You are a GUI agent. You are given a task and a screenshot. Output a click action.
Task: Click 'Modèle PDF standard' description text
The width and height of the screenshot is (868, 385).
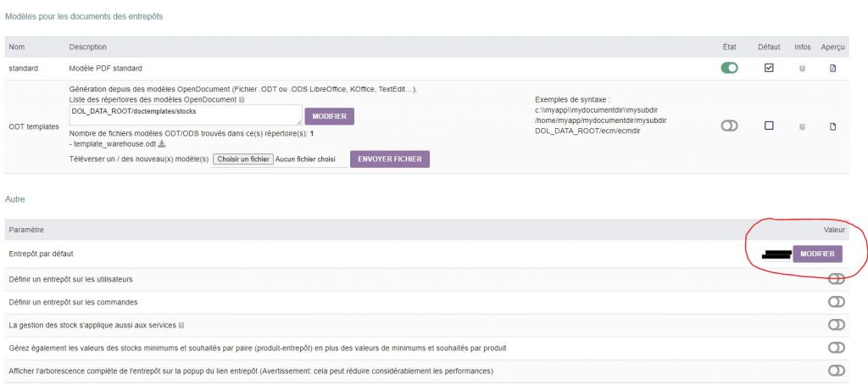click(x=106, y=69)
